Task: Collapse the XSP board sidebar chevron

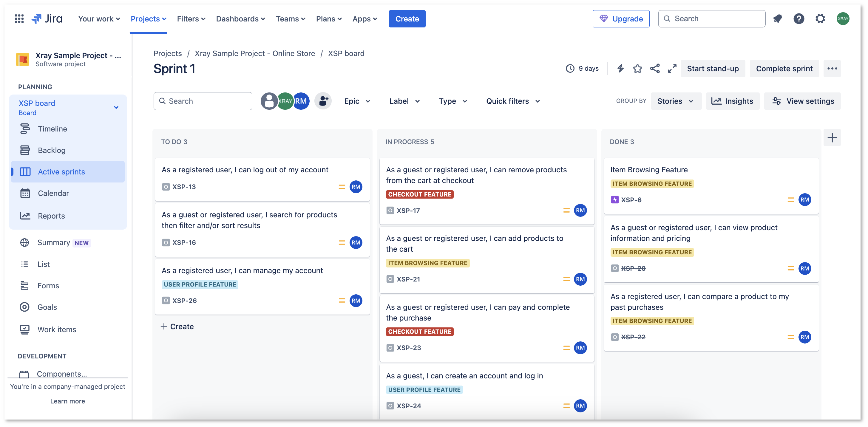Action: (116, 107)
